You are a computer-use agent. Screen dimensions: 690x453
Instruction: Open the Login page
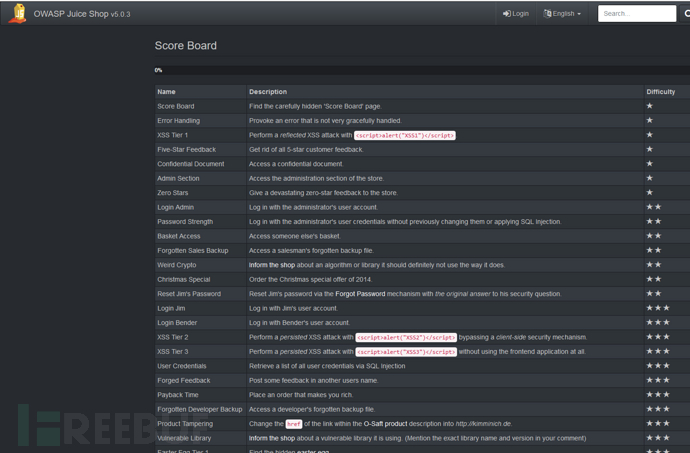point(516,14)
